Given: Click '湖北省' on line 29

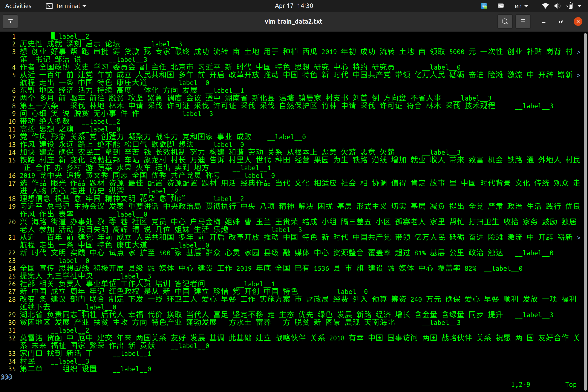Looking at the screenshot, I should 31,315.
